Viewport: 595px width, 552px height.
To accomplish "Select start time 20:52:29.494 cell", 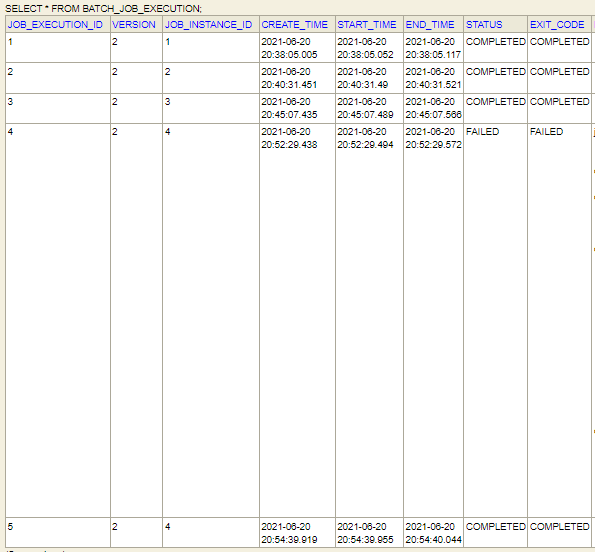I will (370, 320).
